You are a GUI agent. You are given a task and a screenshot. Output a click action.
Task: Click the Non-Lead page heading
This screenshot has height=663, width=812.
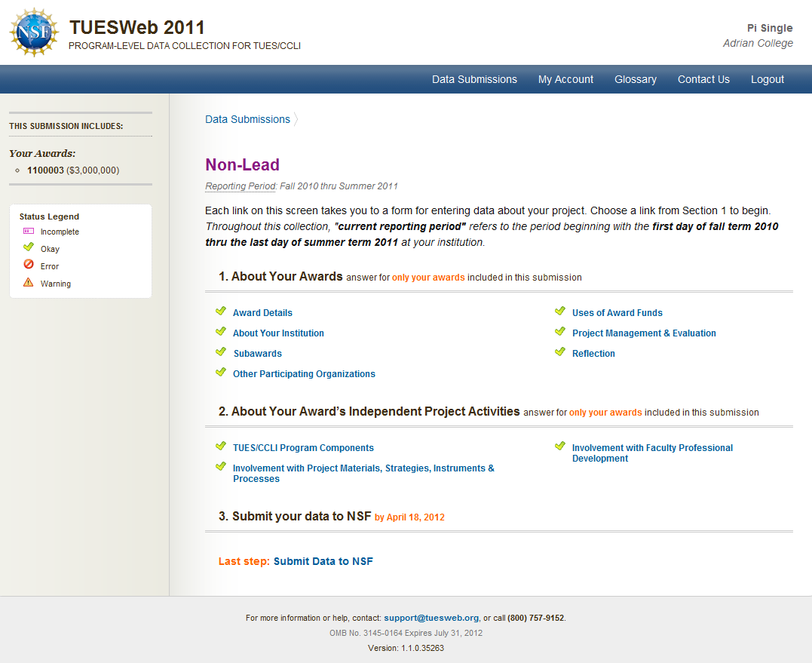click(242, 164)
